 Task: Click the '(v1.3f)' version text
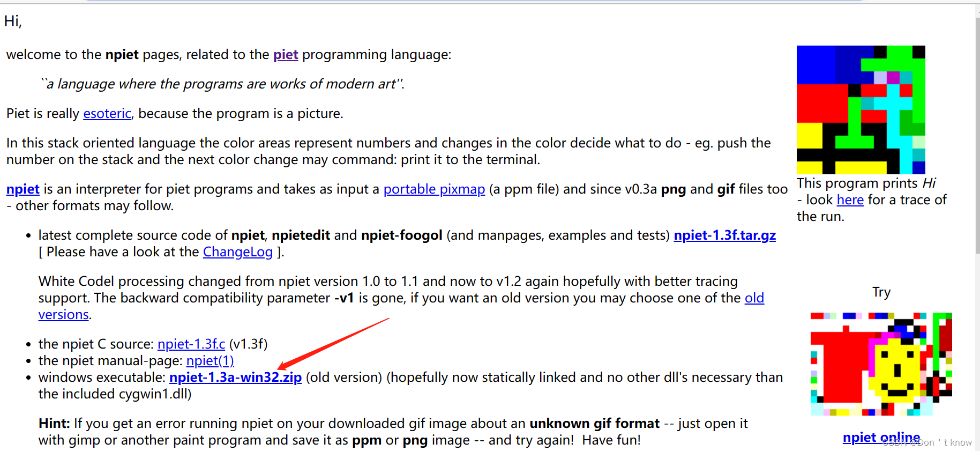click(248, 344)
